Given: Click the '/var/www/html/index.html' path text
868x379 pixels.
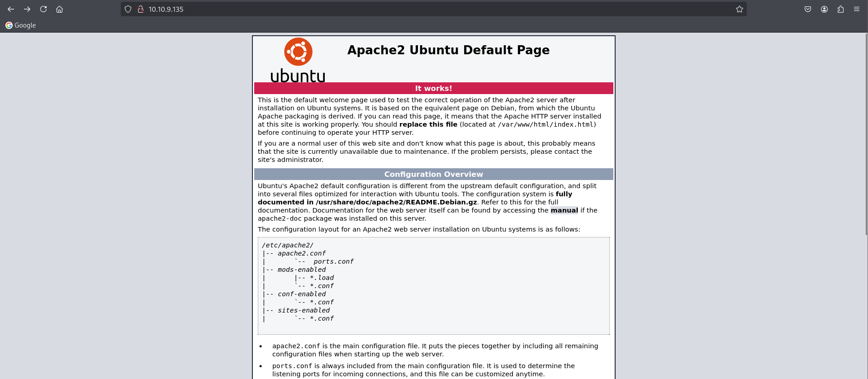Looking at the screenshot, I should pos(545,124).
